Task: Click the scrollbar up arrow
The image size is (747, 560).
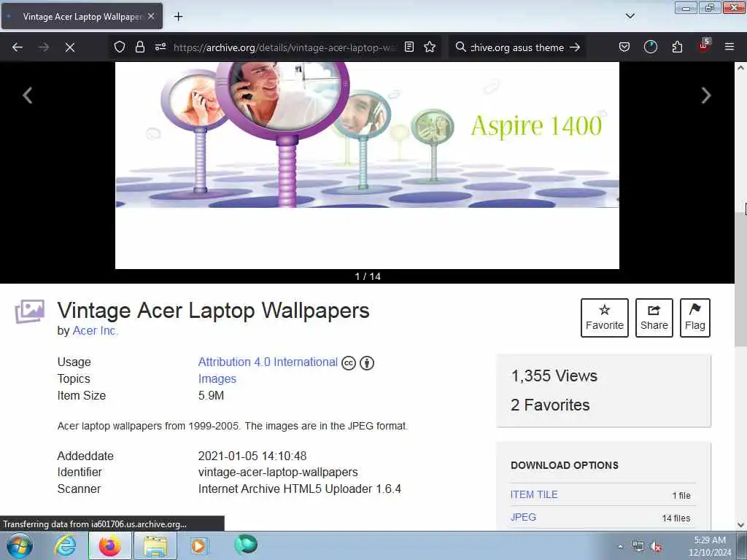Action: 740,68
